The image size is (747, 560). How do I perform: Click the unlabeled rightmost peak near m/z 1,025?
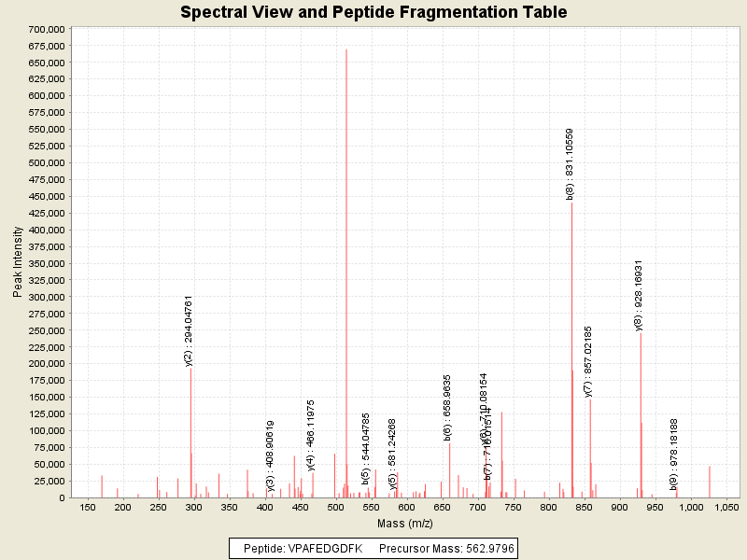pos(710,482)
